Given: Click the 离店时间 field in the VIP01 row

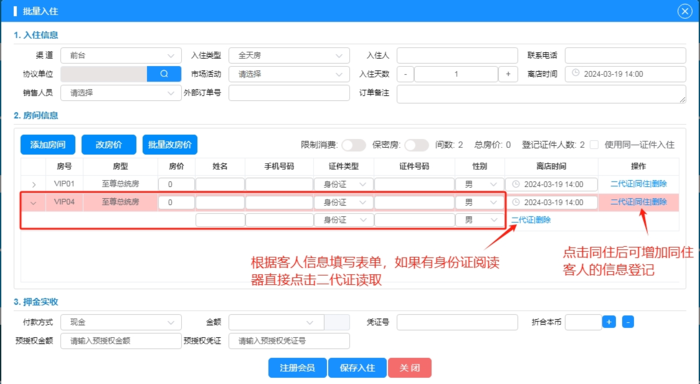Looking at the screenshot, I should click(x=551, y=184).
